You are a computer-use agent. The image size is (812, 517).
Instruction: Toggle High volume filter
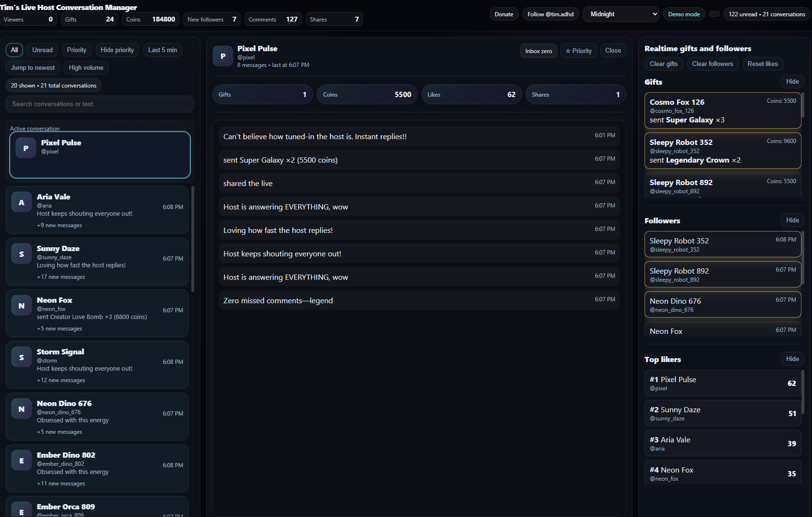pos(86,67)
